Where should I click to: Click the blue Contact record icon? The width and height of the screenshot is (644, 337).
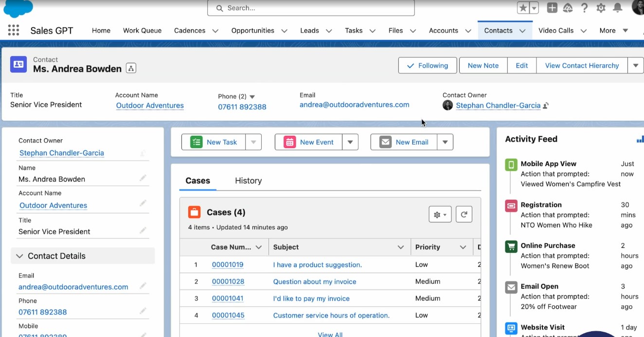pos(18,64)
